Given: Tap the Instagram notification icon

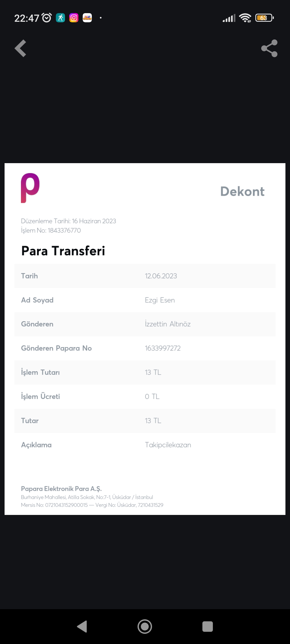Looking at the screenshot, I should click(x=74, y=18).
